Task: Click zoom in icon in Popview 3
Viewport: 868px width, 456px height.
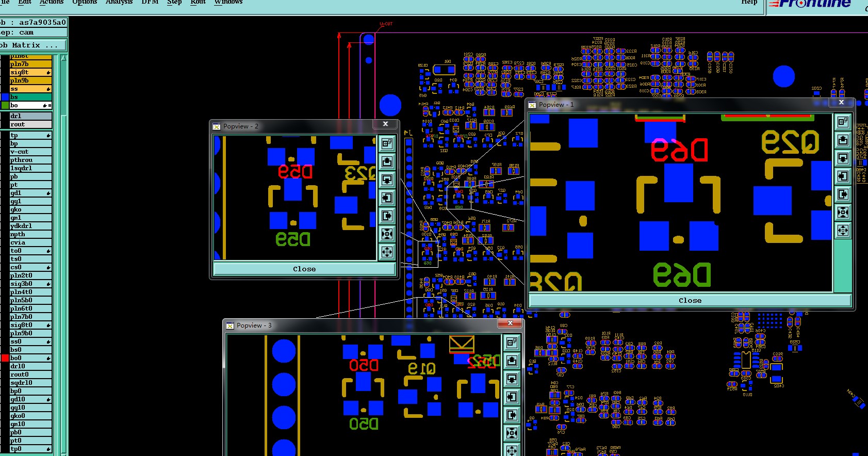Action: 512,433
